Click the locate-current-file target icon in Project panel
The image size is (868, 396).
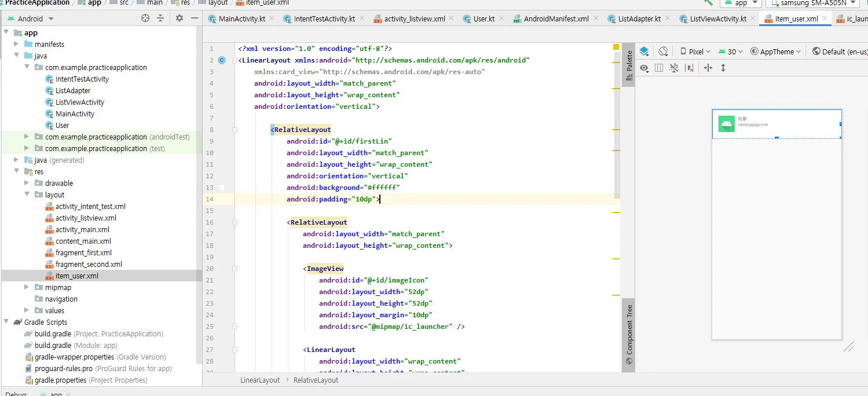[145, 19]
